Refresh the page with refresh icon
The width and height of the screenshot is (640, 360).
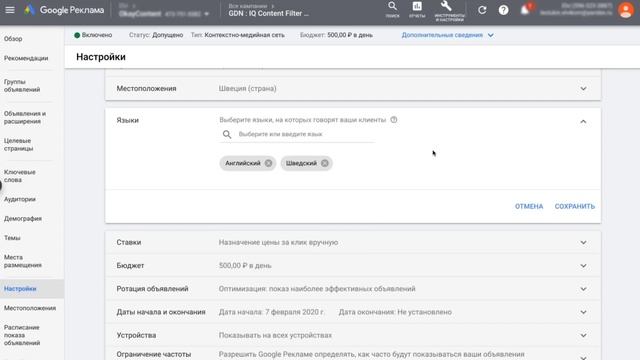coord(482,10)
